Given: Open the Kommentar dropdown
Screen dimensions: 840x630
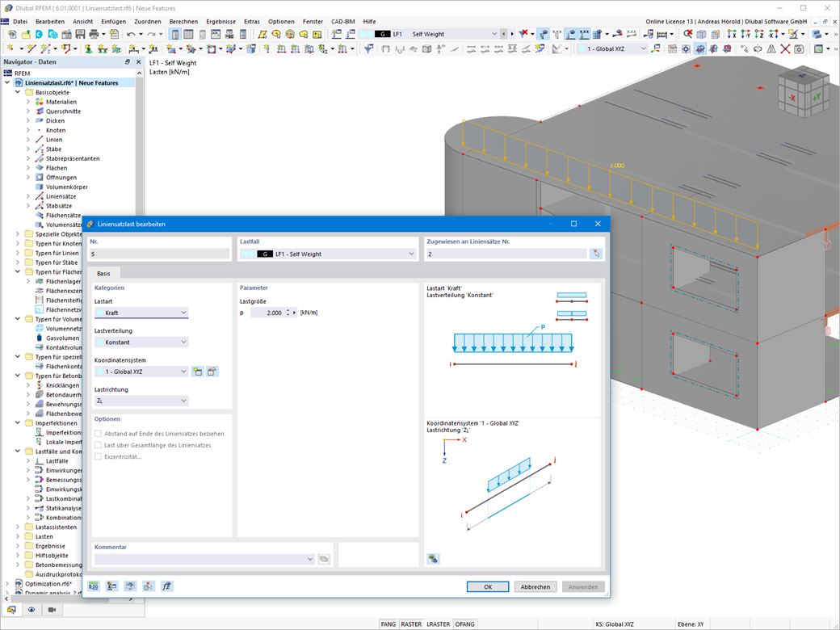Looking at the screenshot, I should 204,559.
